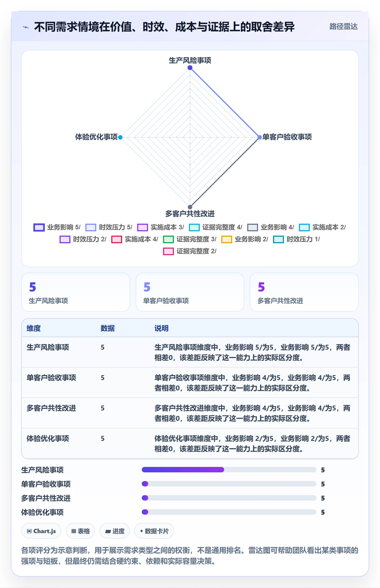Select the 单客户验收事项 table row name
This screenshot has width=380, height=588.
[51, 378]
